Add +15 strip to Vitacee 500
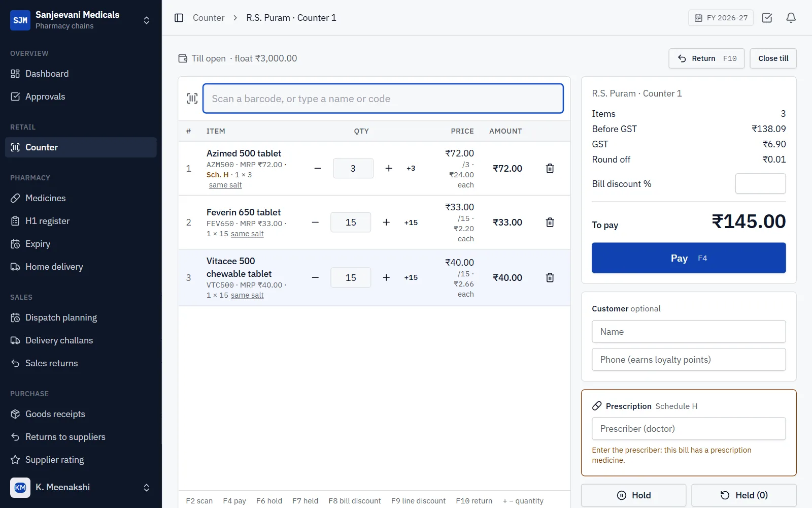Image resolution: width=812 pixels, height=508 pixels. tap(411, 277)
